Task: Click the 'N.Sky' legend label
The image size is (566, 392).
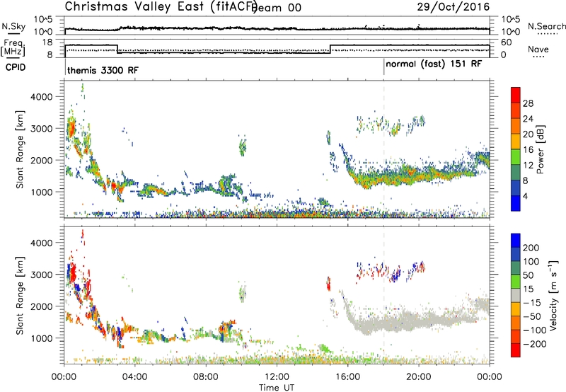Action: (x=13, y=26)
